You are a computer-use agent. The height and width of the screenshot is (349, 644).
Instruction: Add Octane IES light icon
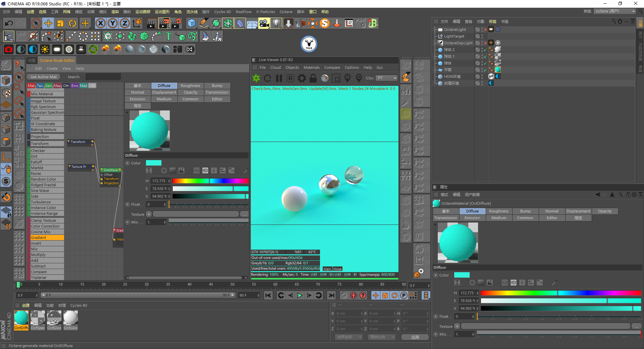click(x=81, y=49)
